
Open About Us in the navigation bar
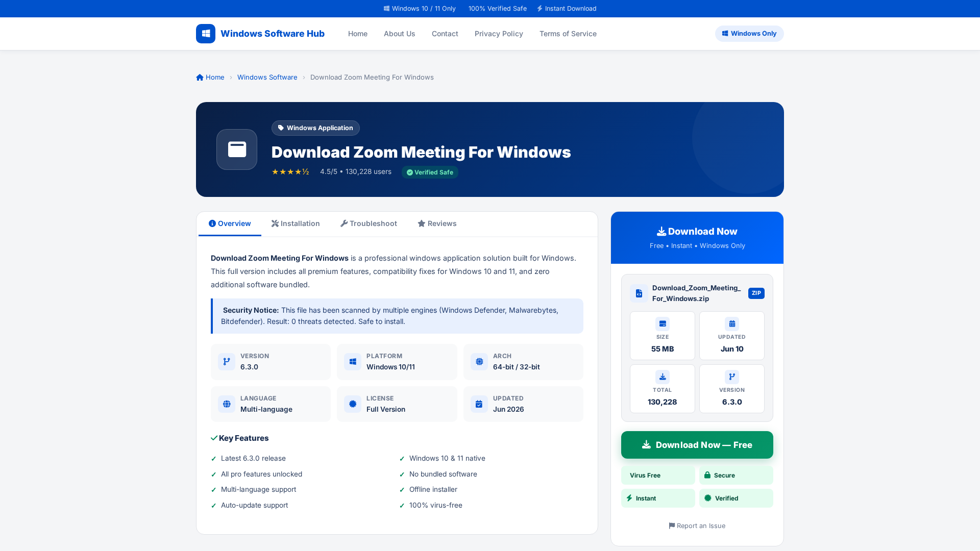[x=400, y=34]
